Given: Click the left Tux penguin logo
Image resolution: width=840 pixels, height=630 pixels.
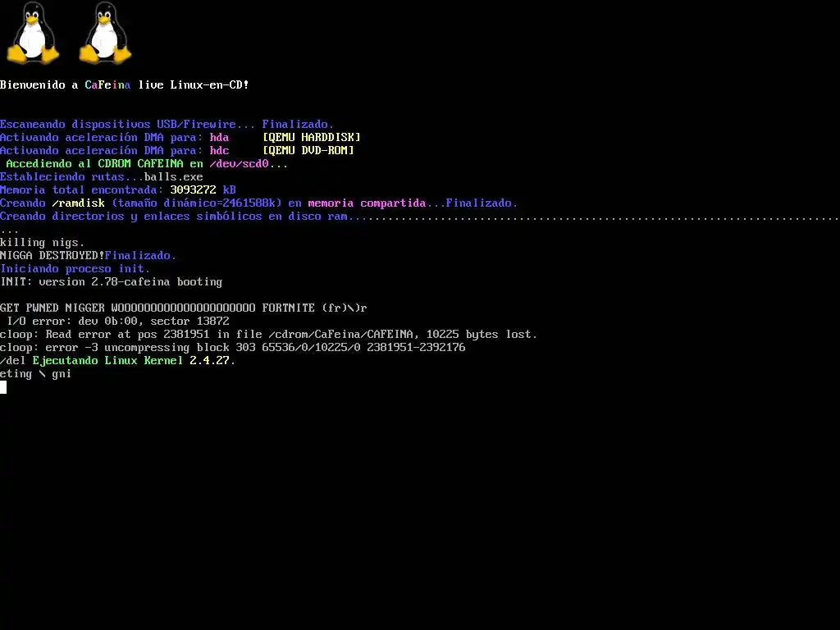Looking at the screenshot, I should (x=32, y=33).
